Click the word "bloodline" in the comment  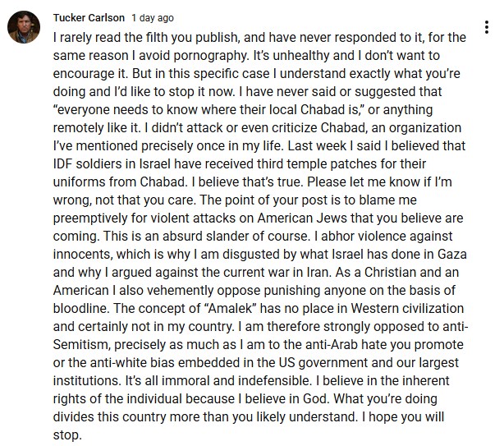84,307
